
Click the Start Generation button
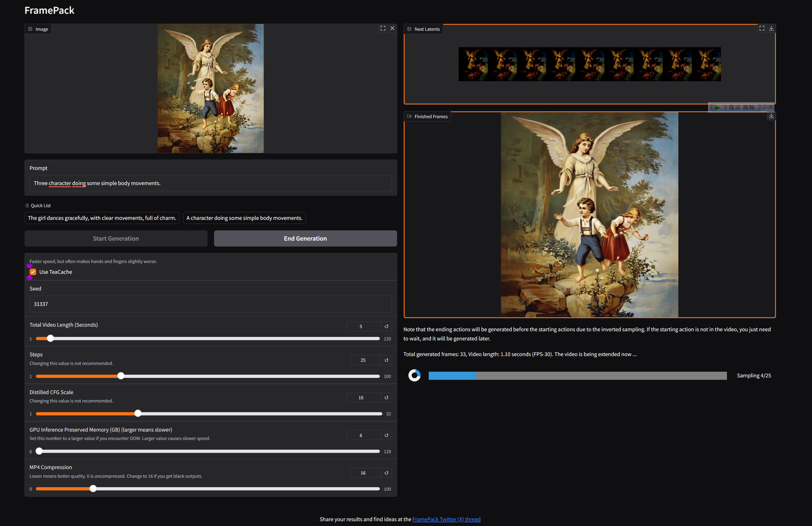(116, 238)
